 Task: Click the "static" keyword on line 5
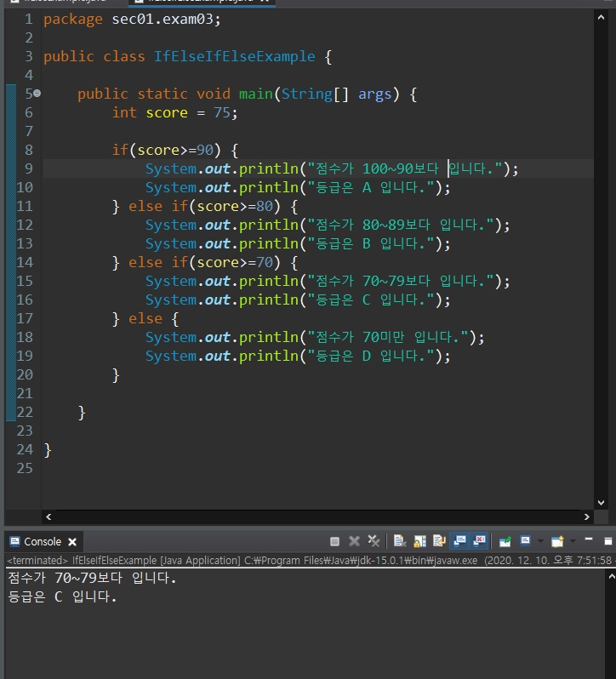[163, 94]
